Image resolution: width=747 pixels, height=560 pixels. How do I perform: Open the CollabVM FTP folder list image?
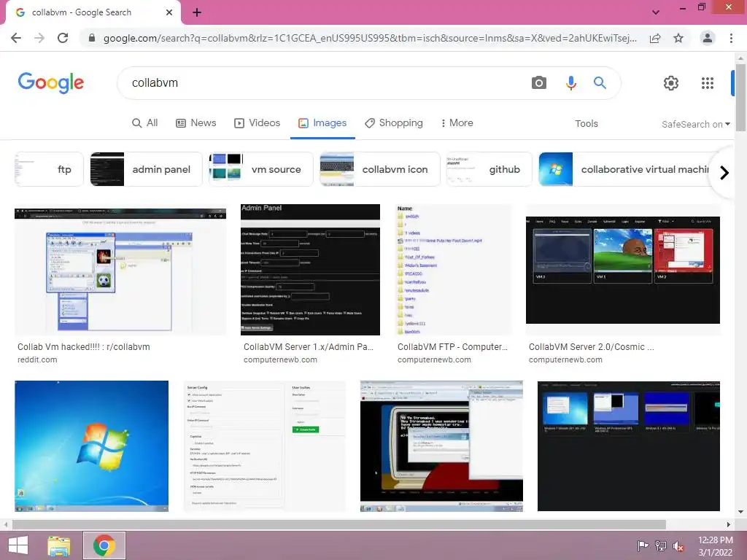click(x=453, y=270)
